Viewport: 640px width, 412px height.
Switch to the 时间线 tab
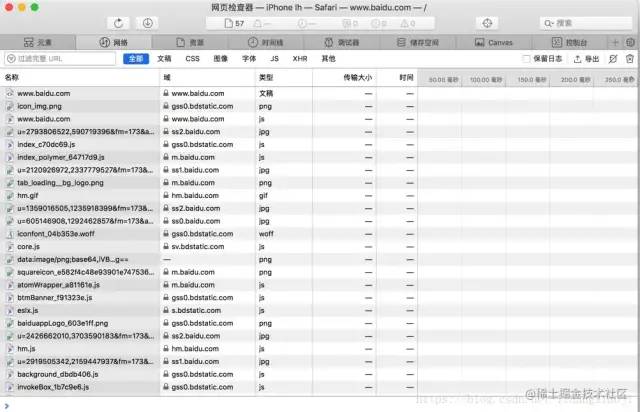[x=266, y=42]
